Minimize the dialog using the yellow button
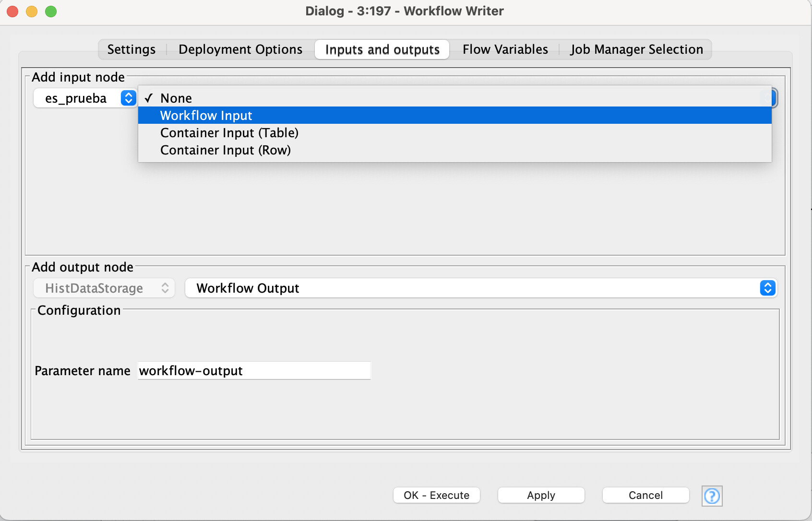This screenshot has height=521, width=812. coord(32,11)
